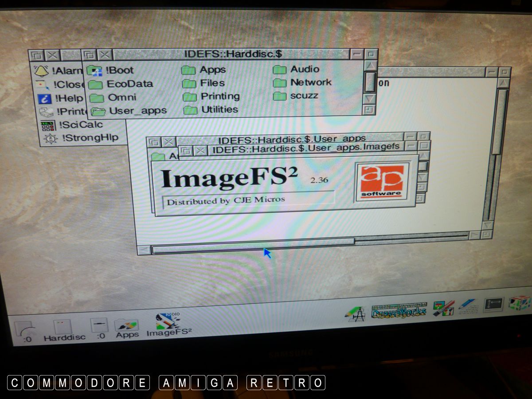Click the ap software logo in ImageFS banner

pyautogui.click(x=381, y=181)
